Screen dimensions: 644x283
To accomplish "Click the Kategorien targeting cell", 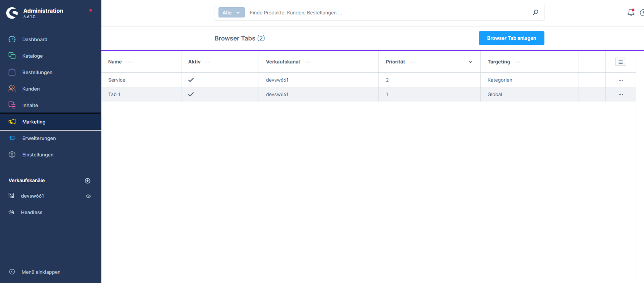I will coord(529,80).
